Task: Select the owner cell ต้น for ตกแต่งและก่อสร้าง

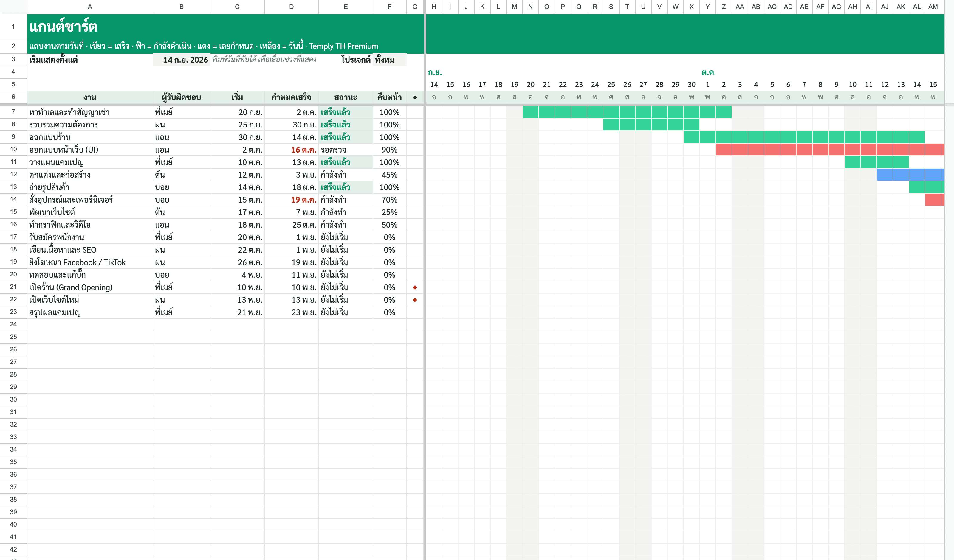Action: click(x=181, y=175)
